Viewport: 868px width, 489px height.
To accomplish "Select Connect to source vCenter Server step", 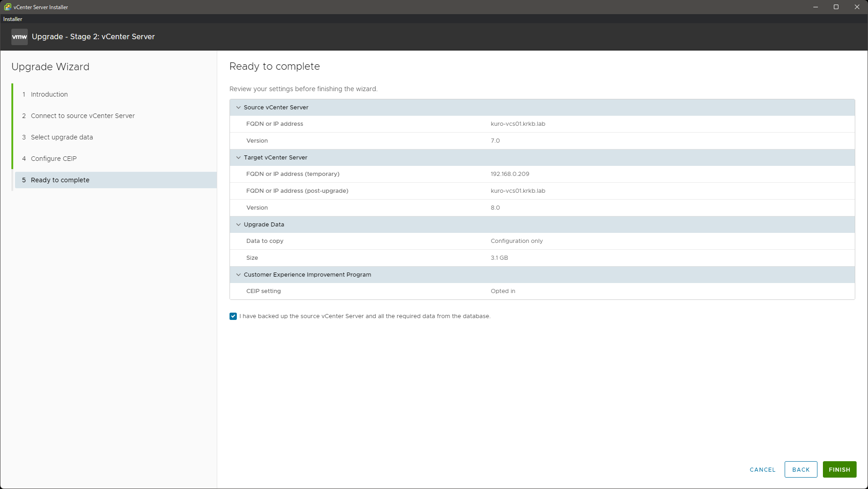I will pyautogui.click(x=82, y=116).
